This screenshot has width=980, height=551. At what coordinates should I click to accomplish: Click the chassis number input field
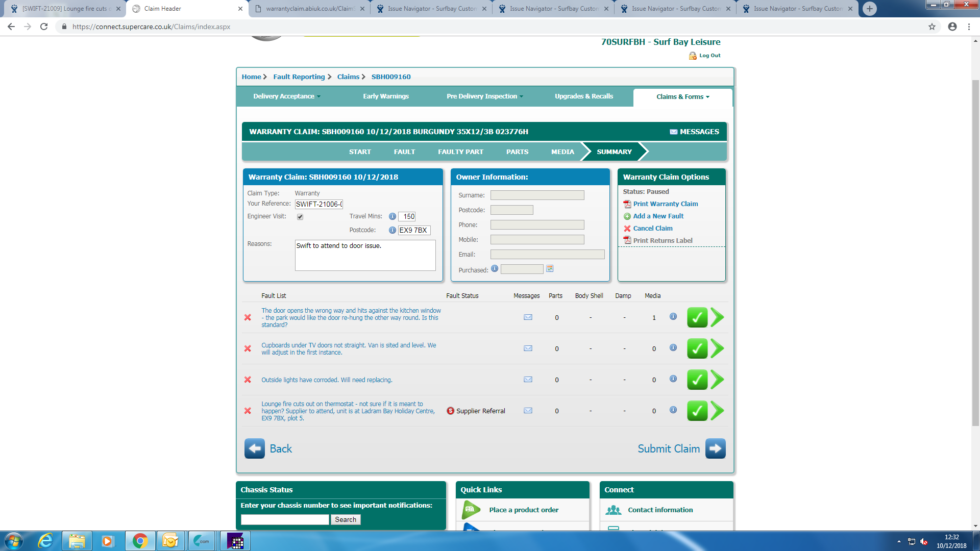coord(285,519)
